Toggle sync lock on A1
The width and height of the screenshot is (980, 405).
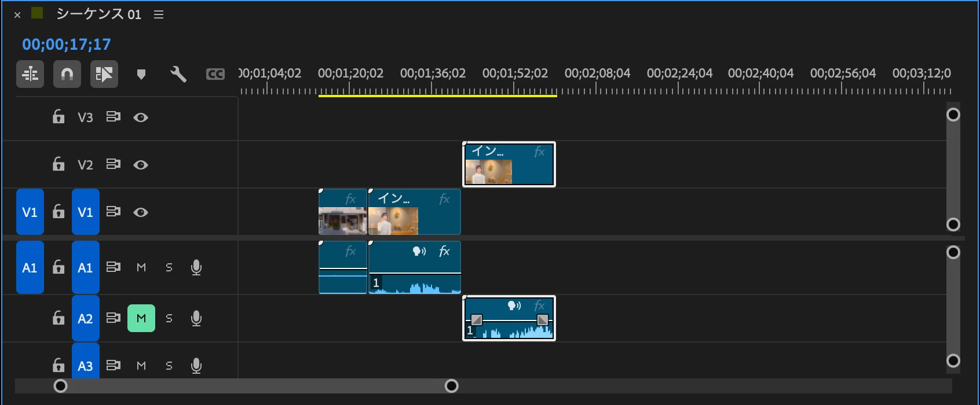click(113, 267)
